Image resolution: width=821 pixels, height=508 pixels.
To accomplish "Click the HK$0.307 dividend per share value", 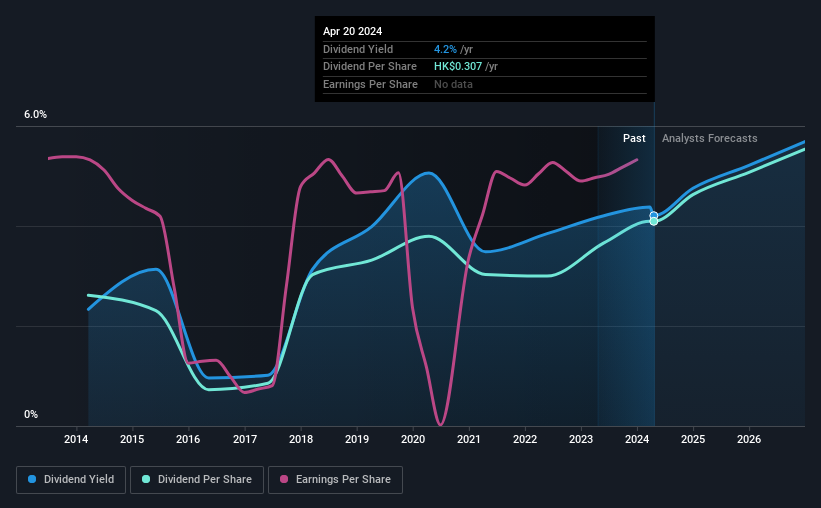I will pos(458,67).
